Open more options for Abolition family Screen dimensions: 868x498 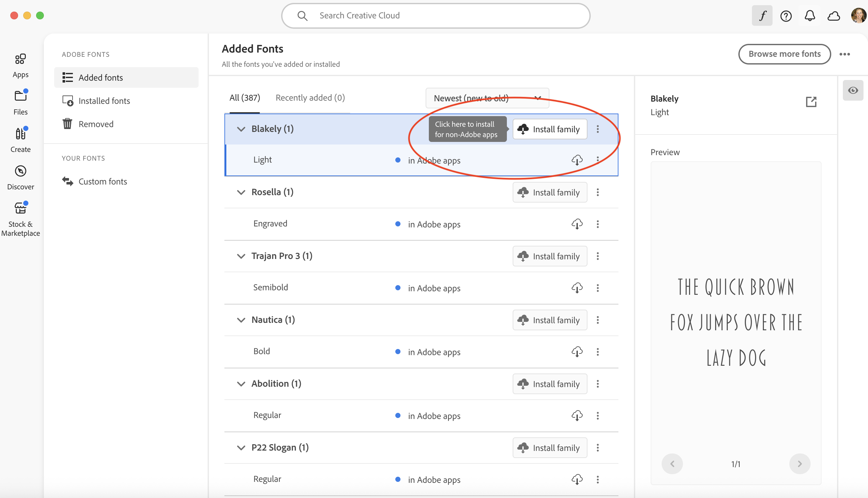pos(597,384)
